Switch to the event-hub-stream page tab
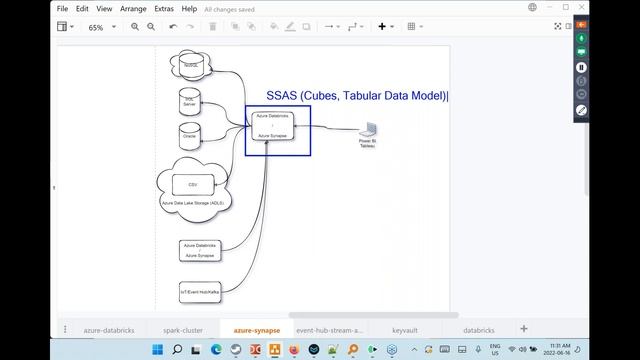 coord(329,330)
